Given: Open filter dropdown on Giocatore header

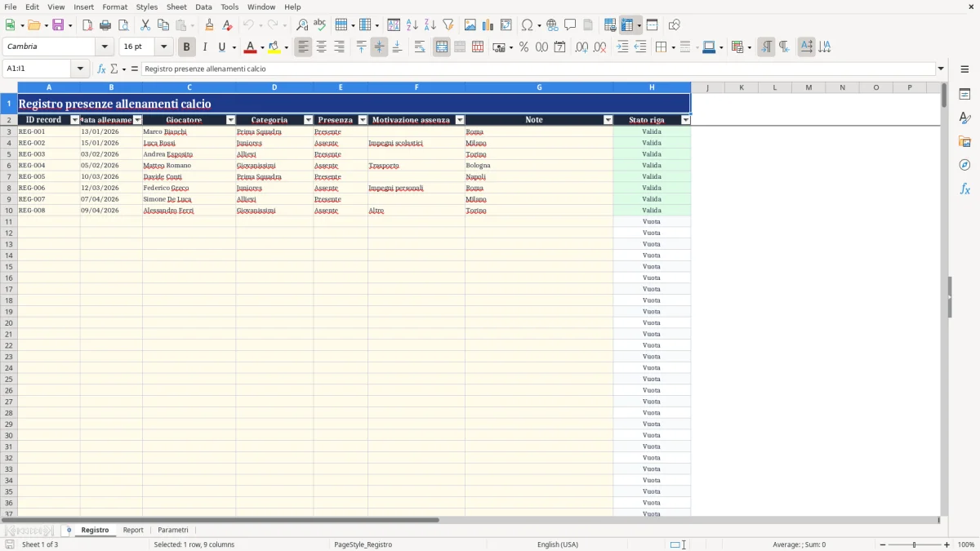Looking at the screenshot, I should pyautogui.click(x=230, y=120).
